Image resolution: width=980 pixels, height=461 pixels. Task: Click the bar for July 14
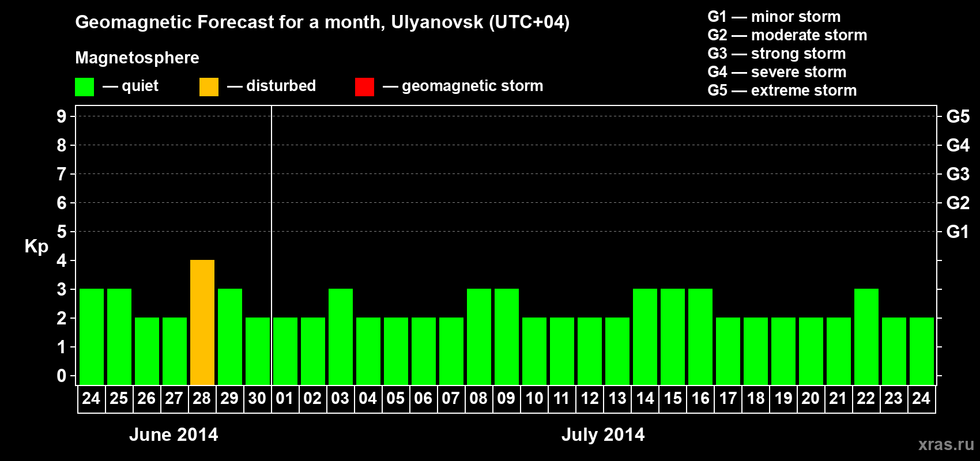645,337
